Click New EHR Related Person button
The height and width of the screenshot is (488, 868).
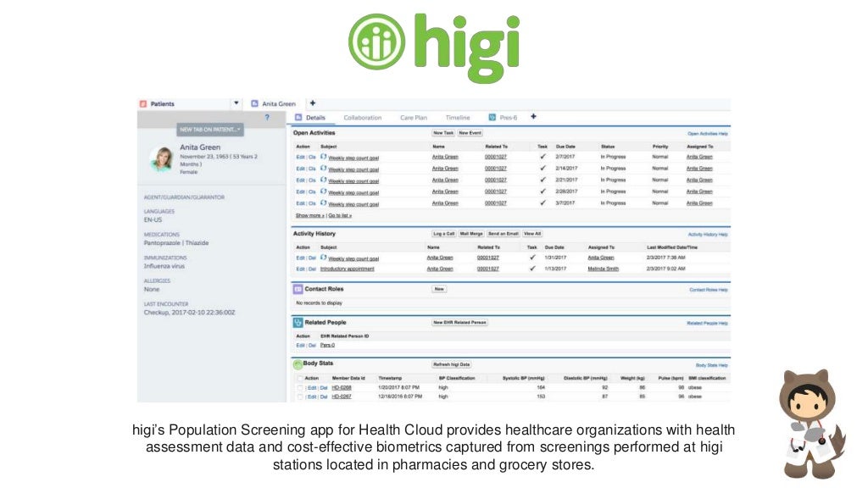pos(459,322)
